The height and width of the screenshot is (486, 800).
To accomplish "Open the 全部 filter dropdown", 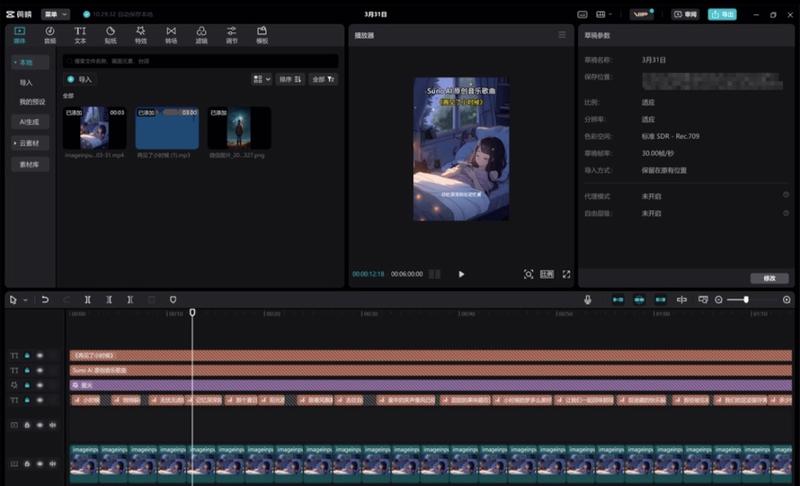I will point(323,80).
